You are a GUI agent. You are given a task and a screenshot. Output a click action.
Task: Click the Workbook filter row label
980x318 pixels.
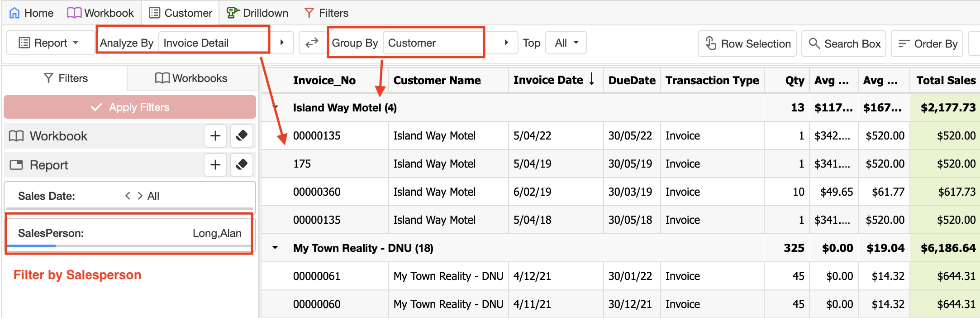(58, 136)
